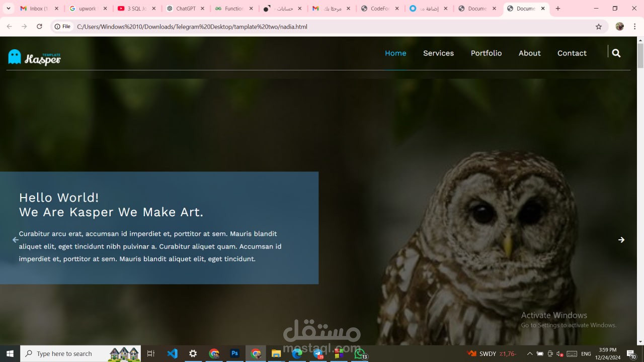The height and width of the screenshot is (362, 644).
Task: Bookmark the page using the star icon
Action: (x=598, y=26)
